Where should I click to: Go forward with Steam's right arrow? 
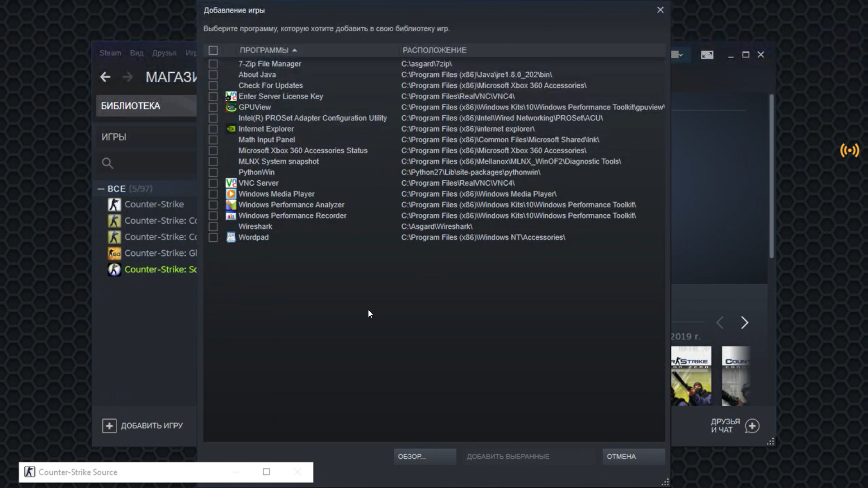coord(128,77)
